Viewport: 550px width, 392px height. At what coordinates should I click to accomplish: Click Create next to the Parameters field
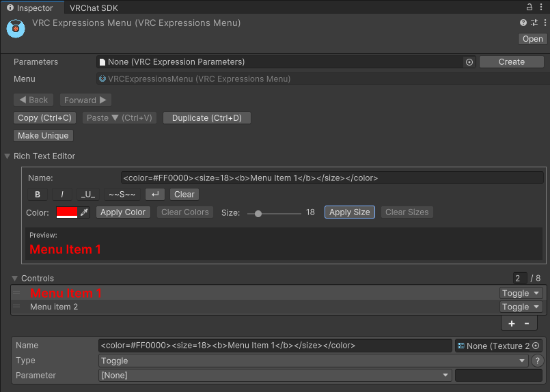pyautogui.click(x=512, y=61)
